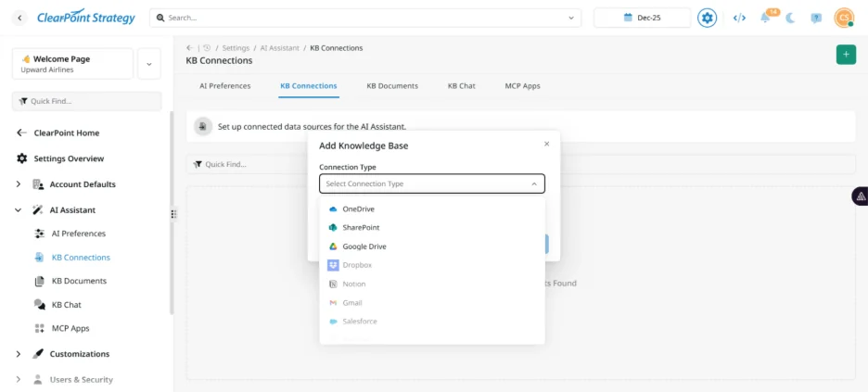Screen dimensions: 868x392
Task: Click Settings in the breadcrumb
Action: (236, 48)
